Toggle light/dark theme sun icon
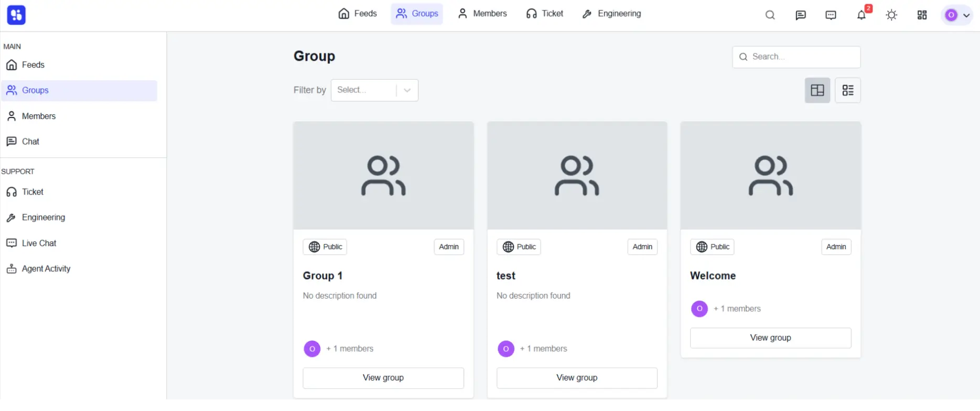Viewport: 980px width, 411px height. [891, 15]
